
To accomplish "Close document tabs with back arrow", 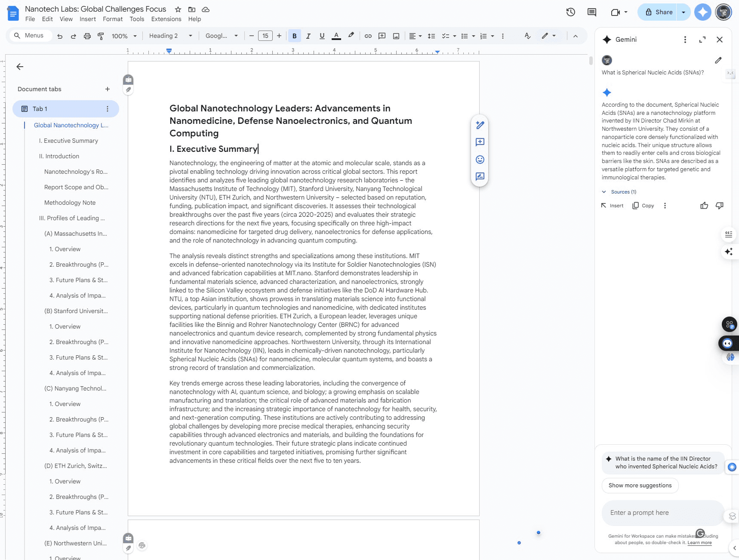I will [x=20, y=67].
